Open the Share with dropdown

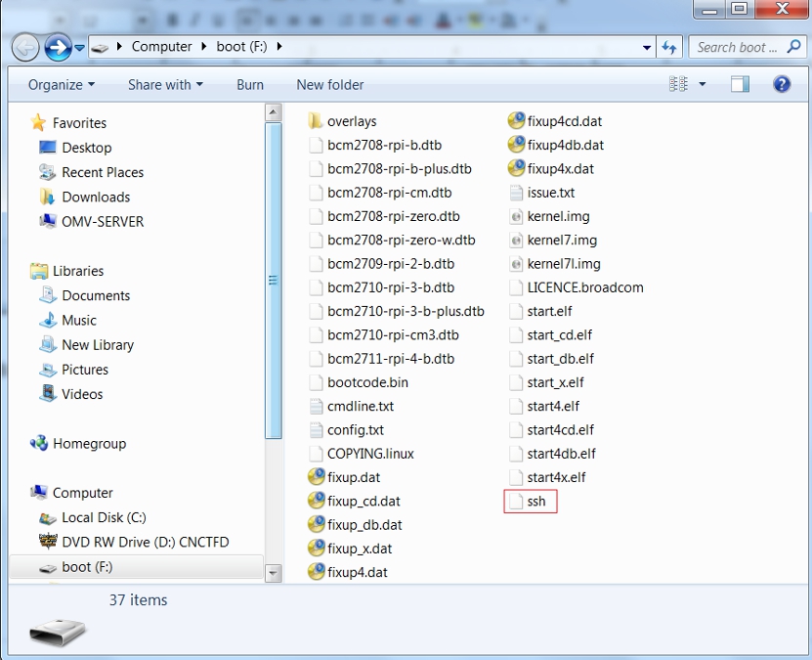point(163,85)
